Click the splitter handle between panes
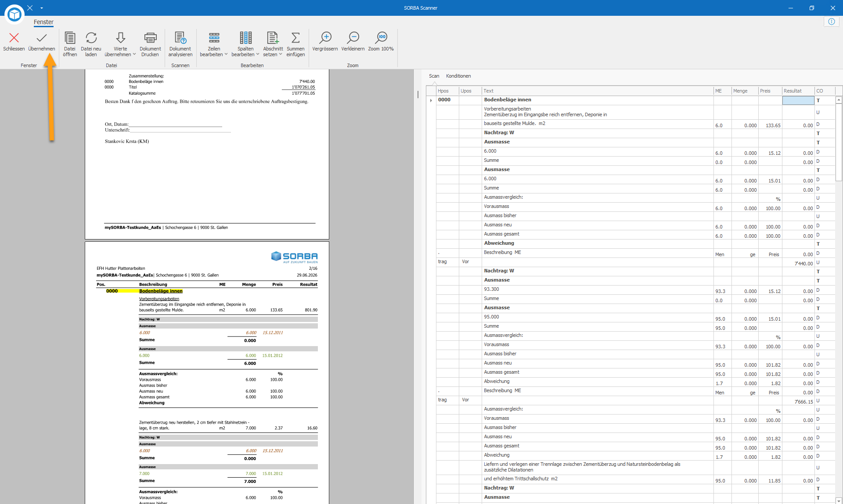Image resolution: width=843 pixels, height=504 pixels. click(418, 94)
